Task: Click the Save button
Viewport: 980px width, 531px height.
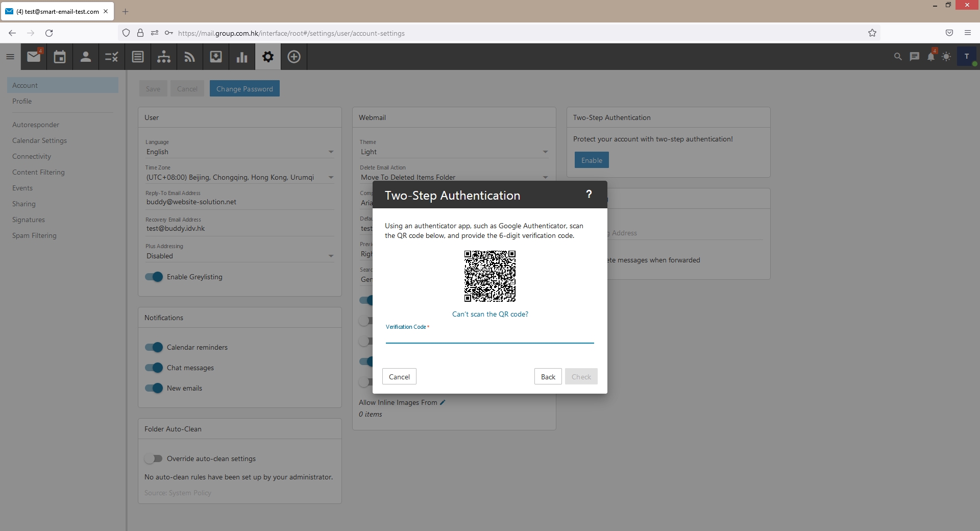Action: tap(153, 88)
